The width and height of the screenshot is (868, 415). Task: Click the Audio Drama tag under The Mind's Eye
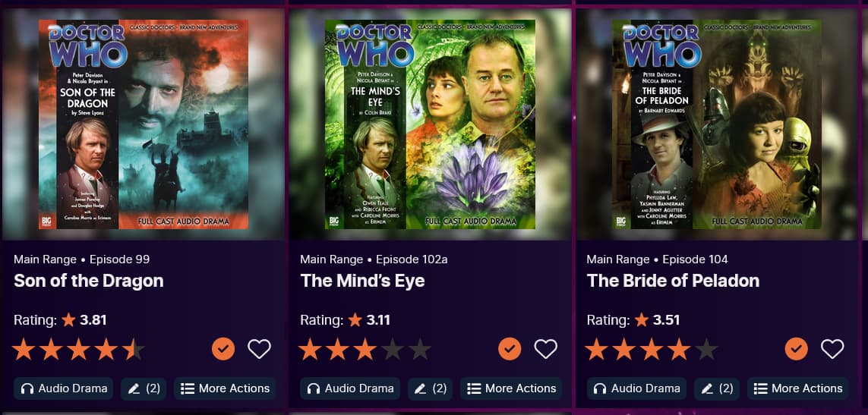350,388
